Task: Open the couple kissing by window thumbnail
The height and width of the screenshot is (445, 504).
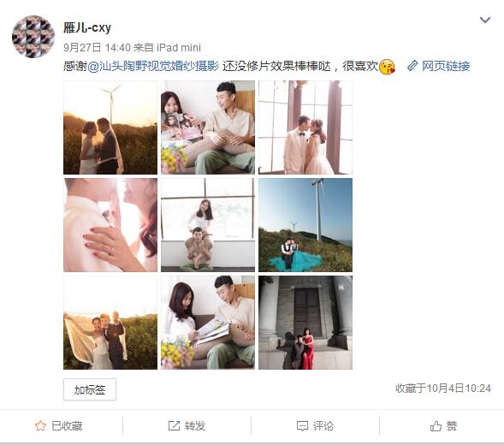Action: [305, 128]
